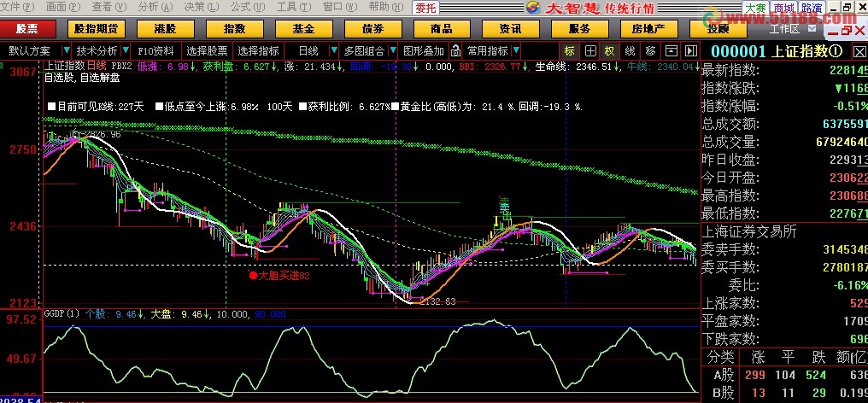This screenshot has width=868, height=403.
Task: Click the 委托 order button
Action: pyautogui.click(x=426, y=8)
